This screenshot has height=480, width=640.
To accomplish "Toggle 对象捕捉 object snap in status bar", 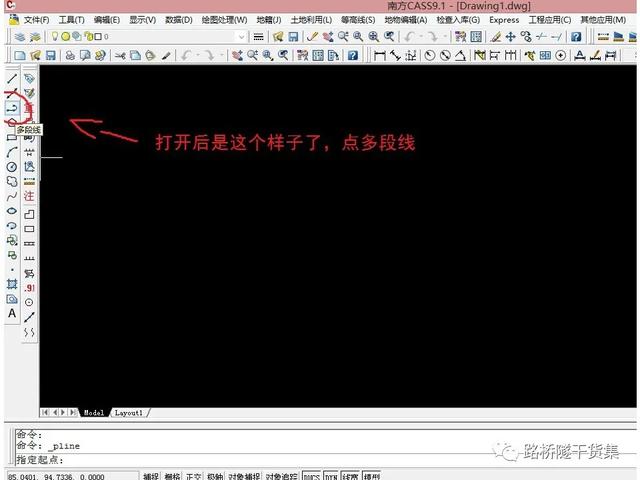I will pyautogui.click(x=244, y=476).
